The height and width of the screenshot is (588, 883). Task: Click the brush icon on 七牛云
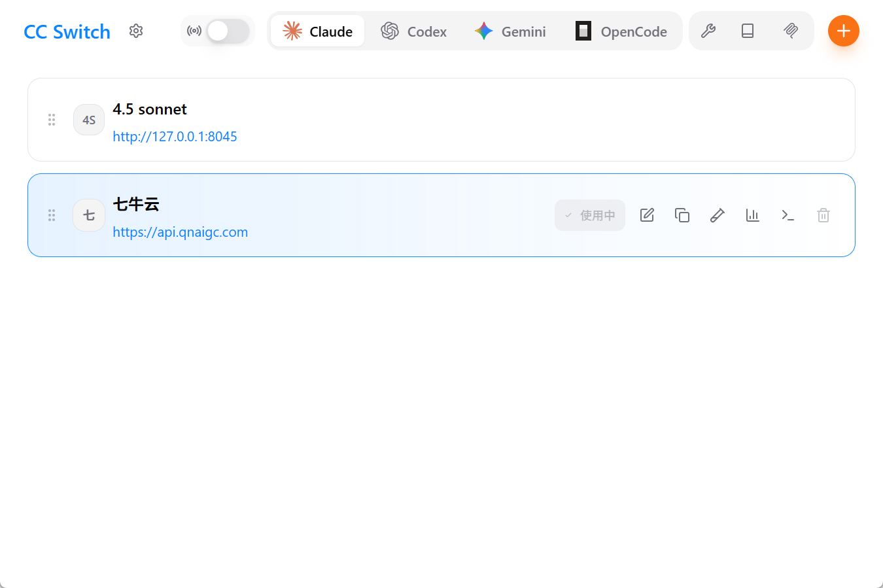pyautogui.click(x=718, y=215)
